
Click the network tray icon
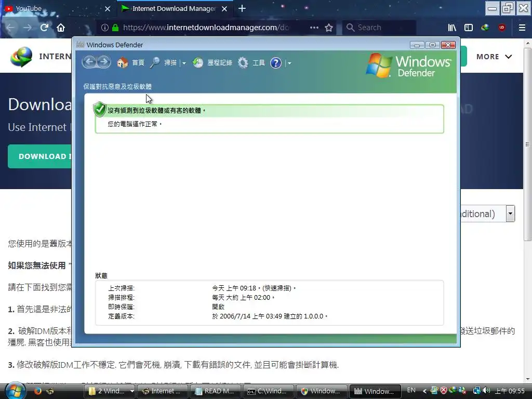pos(477,391)
